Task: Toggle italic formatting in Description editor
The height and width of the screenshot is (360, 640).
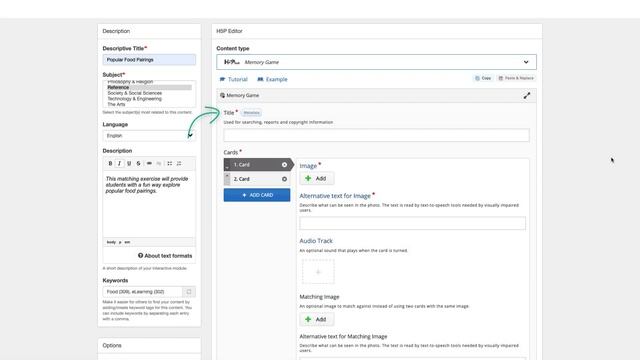Action: tap(119, 163)
